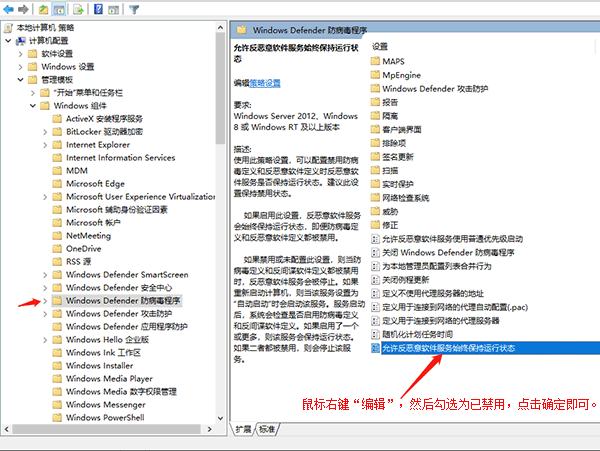This screenshot has height=451, width=600.
Task: Select the 威胁 folder icon
Action: click(375, 211)
